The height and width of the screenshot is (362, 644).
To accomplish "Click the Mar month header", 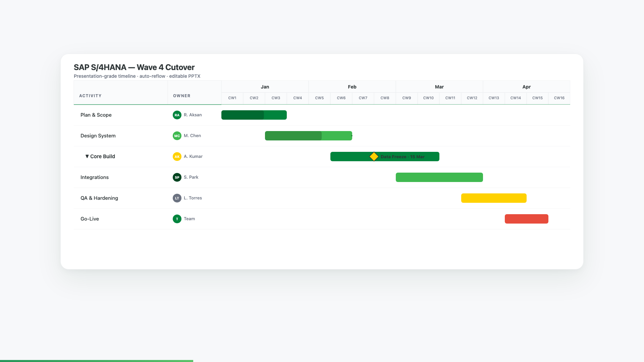I will [439, 87].
